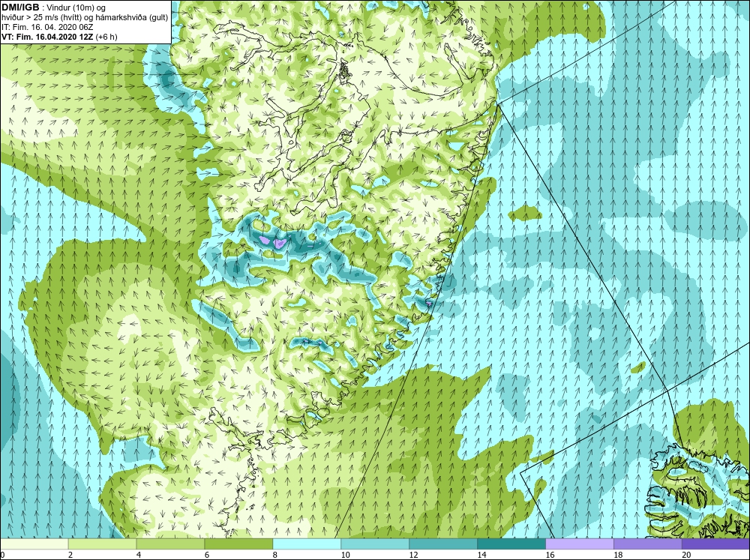This screenshot has width=750, height=560.
Task: Click the legend label '6'
Action: 207,555
